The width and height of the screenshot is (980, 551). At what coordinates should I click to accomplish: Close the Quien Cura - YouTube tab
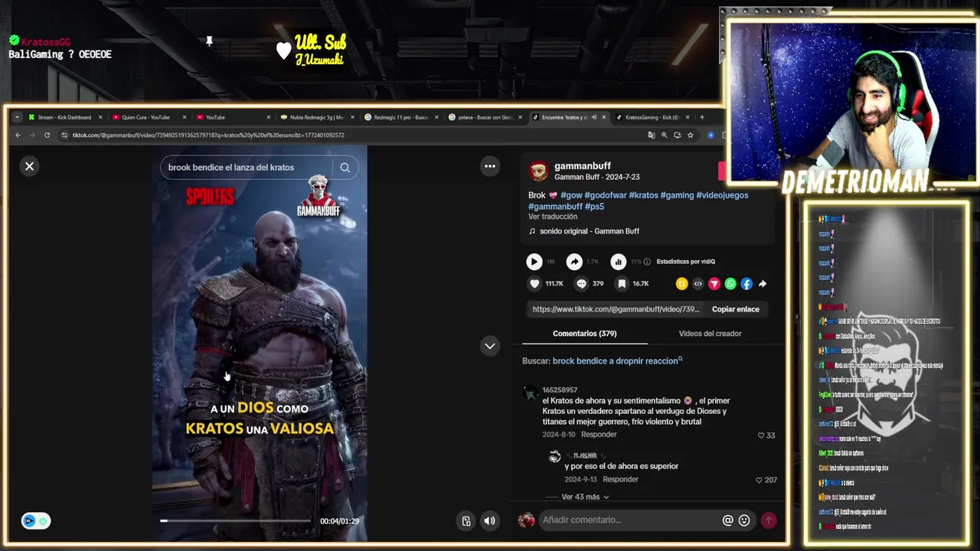click(184, 117)
